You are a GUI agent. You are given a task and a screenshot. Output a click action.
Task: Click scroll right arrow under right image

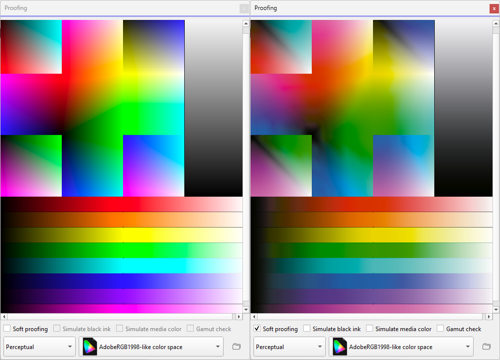(489, 316)
